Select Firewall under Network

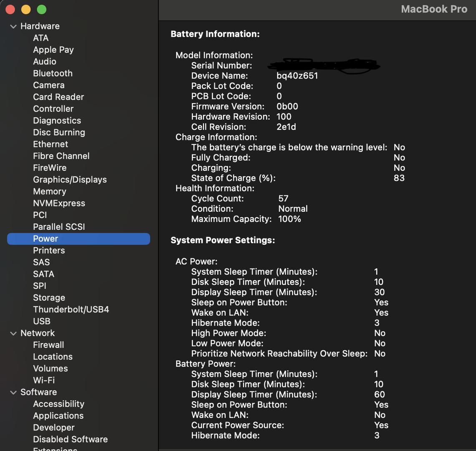pyautogui.click(x=48, y=345)
